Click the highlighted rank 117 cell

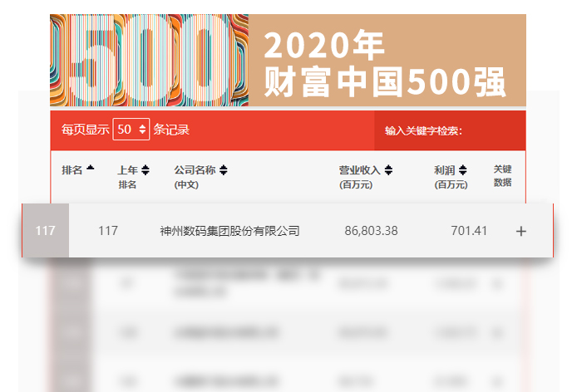46,231
